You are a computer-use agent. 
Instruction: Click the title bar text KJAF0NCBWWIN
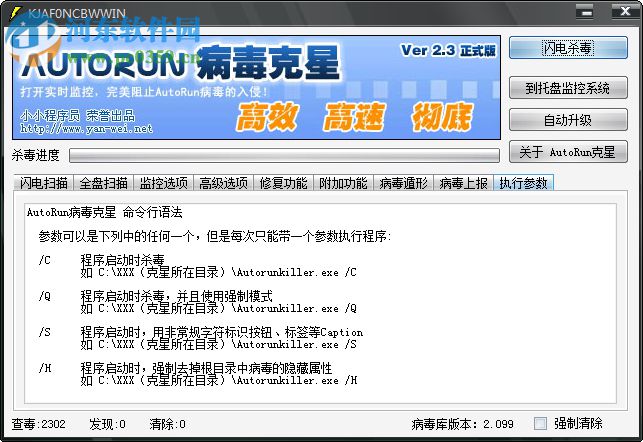click(77, 13)
